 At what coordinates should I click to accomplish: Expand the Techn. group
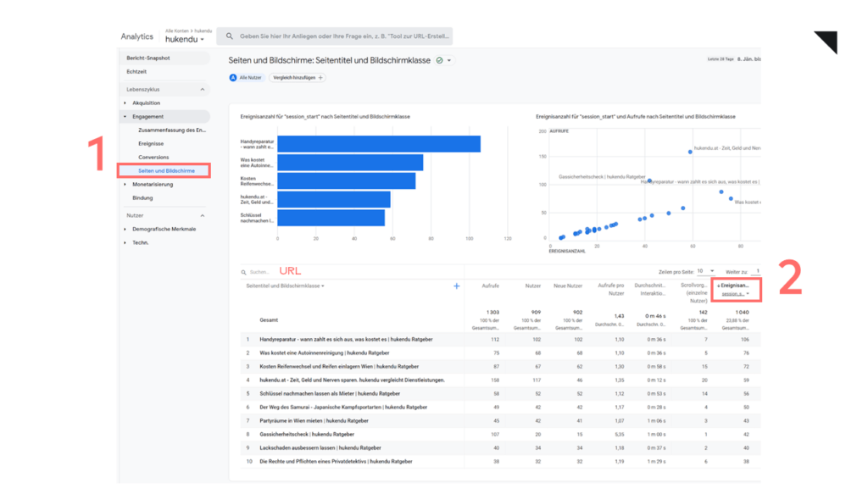[125, 243]
